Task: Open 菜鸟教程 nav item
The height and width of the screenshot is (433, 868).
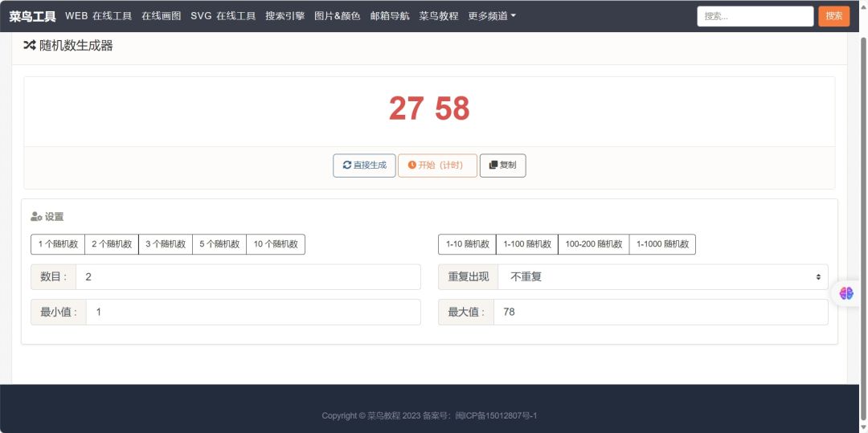Action: pos(439,16)
